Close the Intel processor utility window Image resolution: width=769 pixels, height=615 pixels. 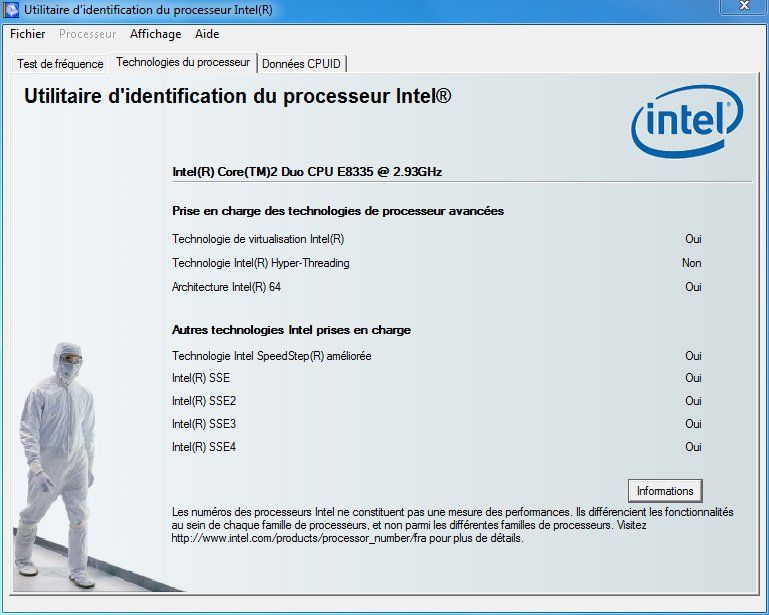coord(744,5)
